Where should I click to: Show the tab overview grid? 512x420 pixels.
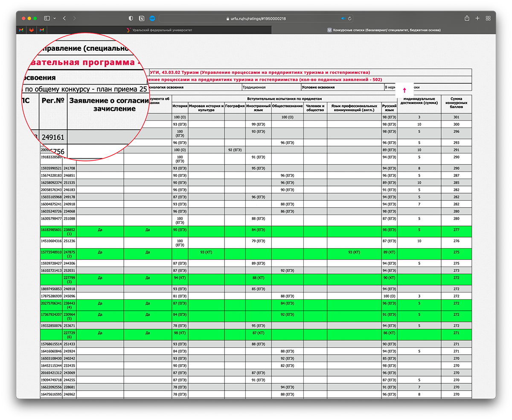tap(488, 18)
